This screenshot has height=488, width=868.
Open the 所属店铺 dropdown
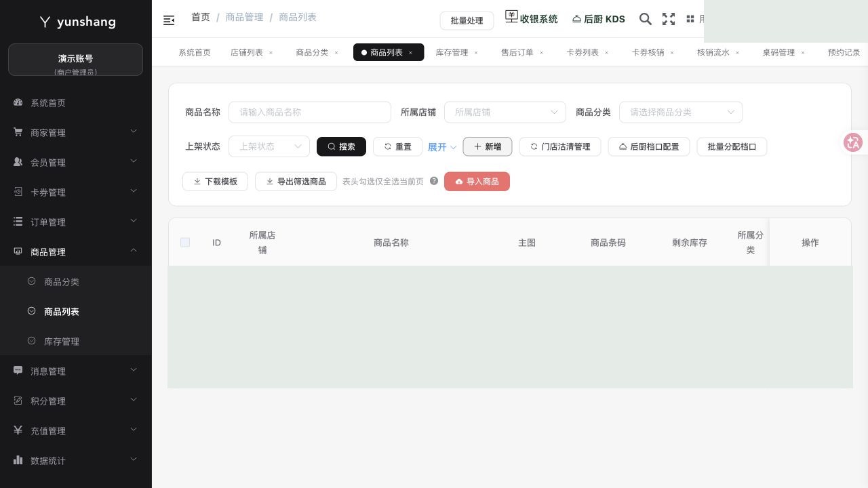(x=505, y=112)
